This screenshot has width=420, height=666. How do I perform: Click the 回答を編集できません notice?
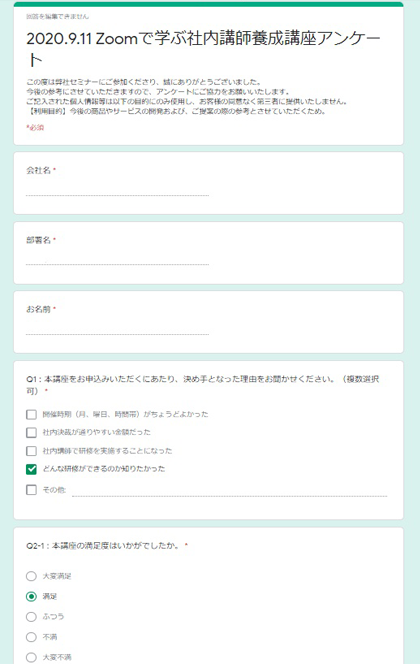click(x=58, y=17)
